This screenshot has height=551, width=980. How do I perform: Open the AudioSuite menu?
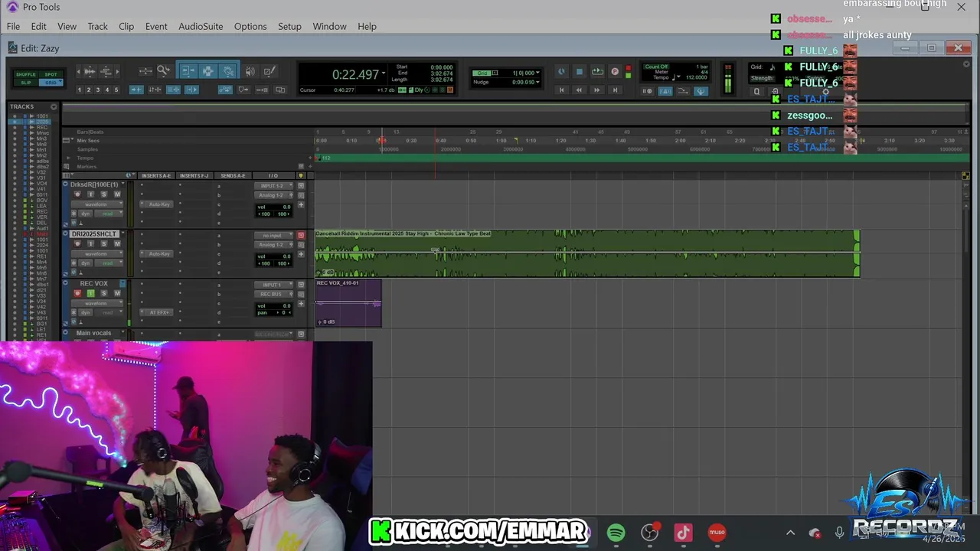(201, 26)
